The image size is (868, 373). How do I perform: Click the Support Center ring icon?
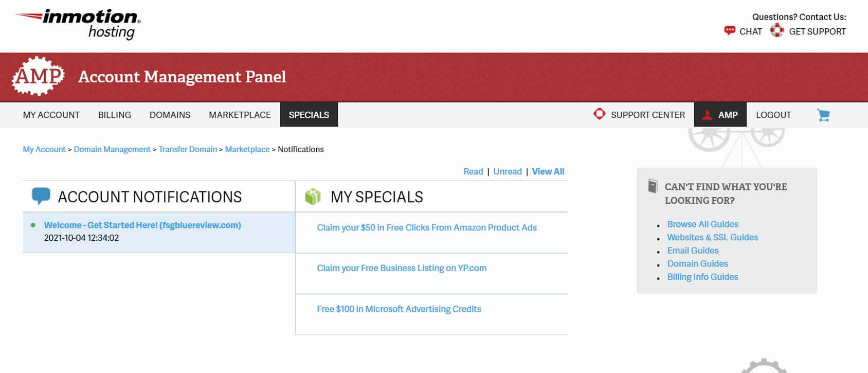(599, 114)
